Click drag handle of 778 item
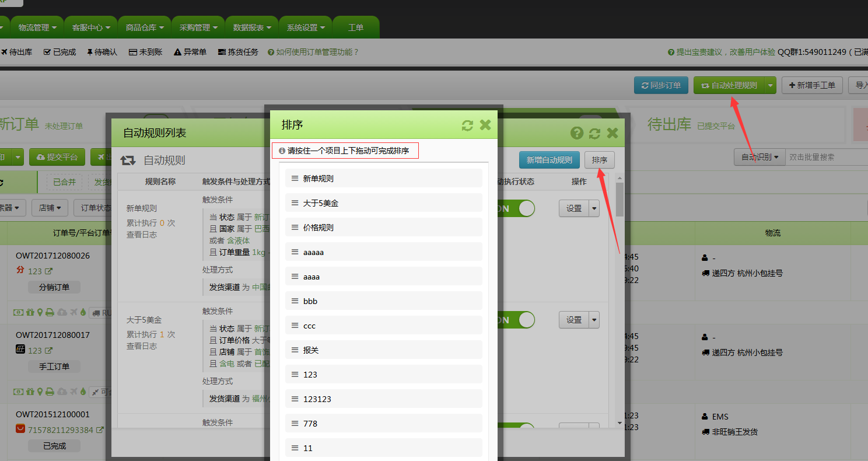The width and height of the screenshot is (868, 461). (x=295, y=424)
